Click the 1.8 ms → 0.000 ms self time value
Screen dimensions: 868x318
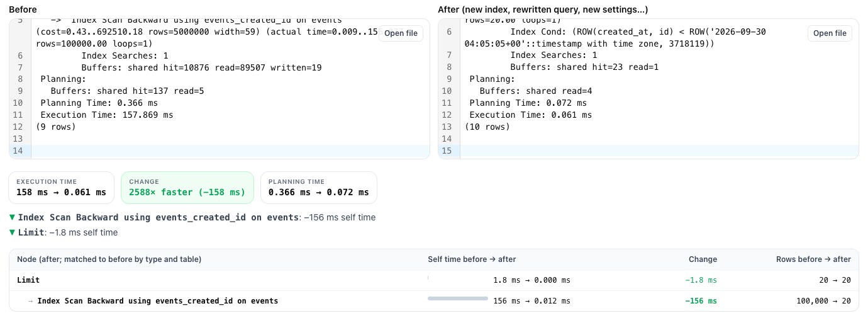tap(531, 280)
